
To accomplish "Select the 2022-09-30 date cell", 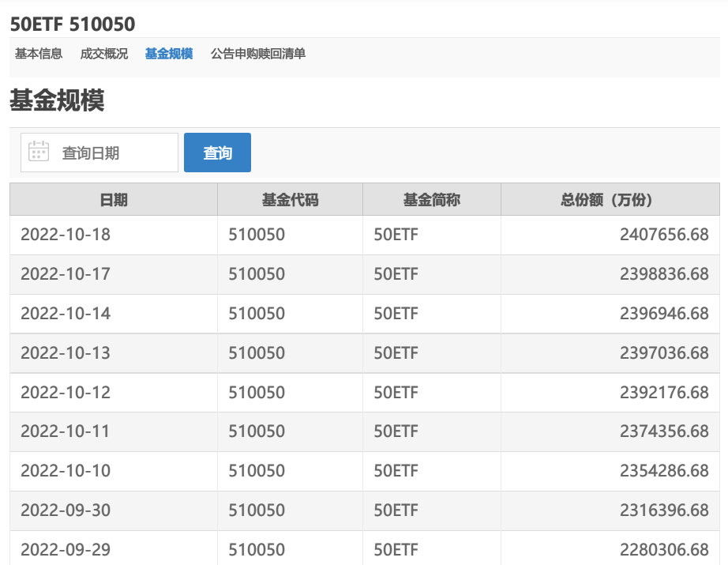I will point(66,510).
